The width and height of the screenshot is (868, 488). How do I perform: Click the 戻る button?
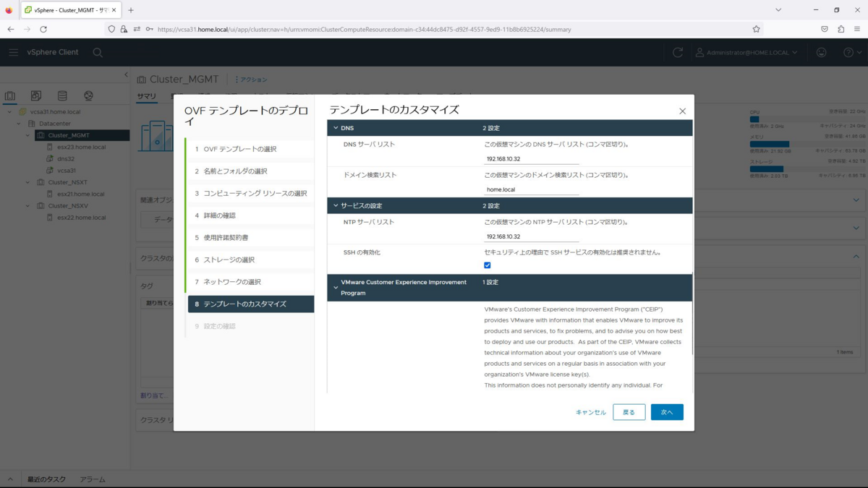629,412
